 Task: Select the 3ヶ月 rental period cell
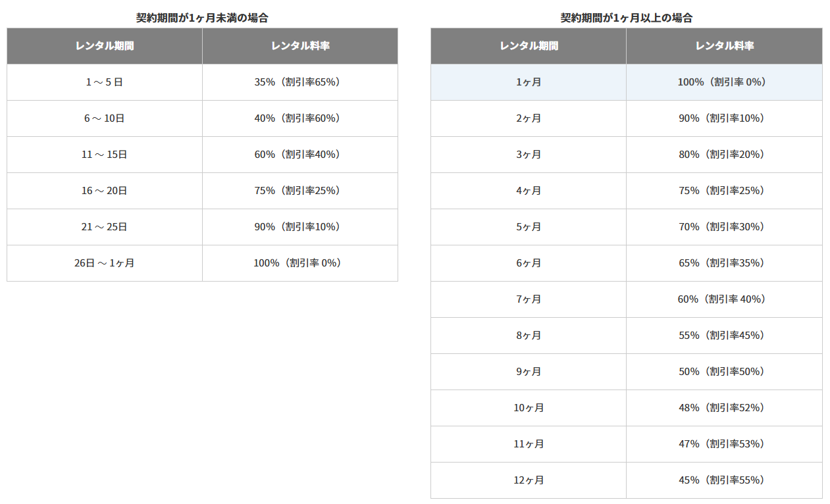(529, 155)
